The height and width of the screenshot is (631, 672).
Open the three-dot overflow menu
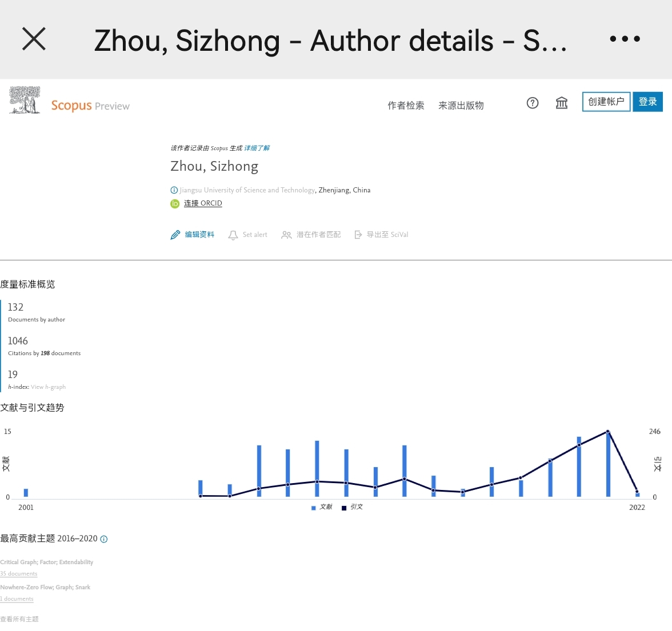pyautogui.click(x=625, y=39)
